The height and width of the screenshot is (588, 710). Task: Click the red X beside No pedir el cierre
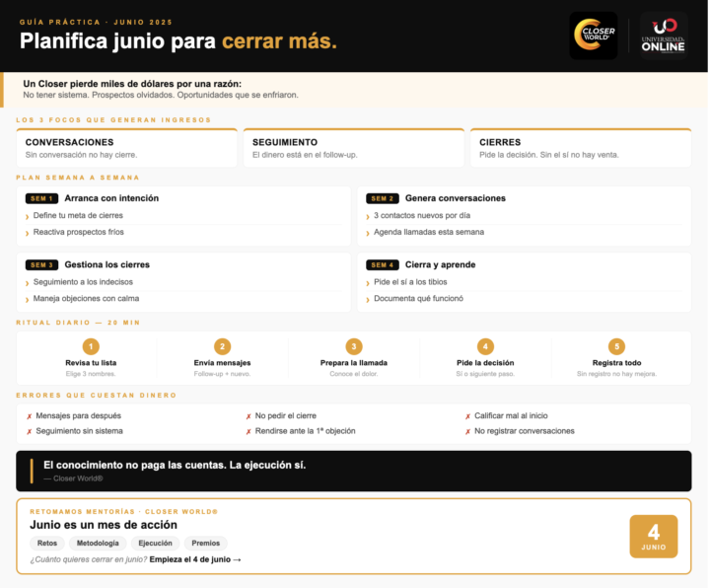coord(248,416)
